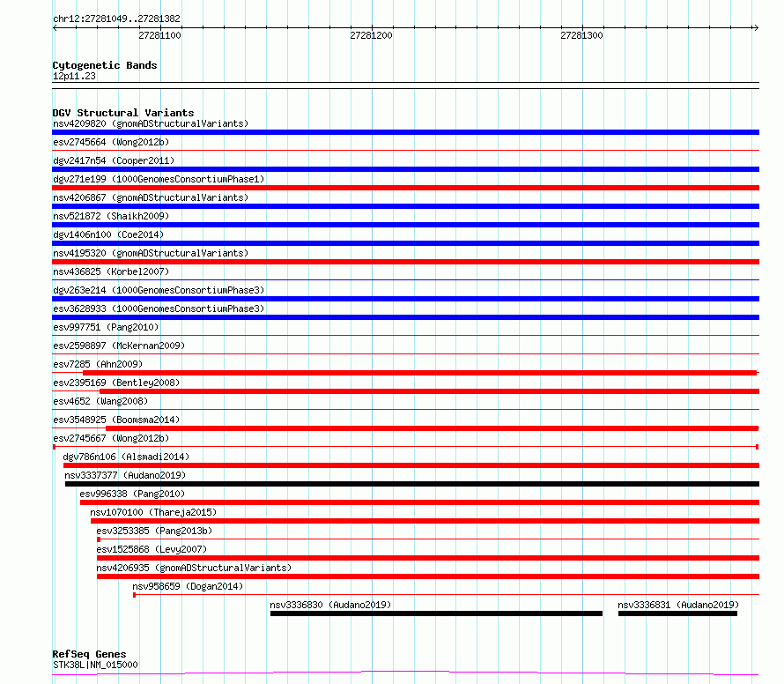Click ruler position 27281300
Image resolution: width=784 pixels, height=684 pixels.
(581, 35)
